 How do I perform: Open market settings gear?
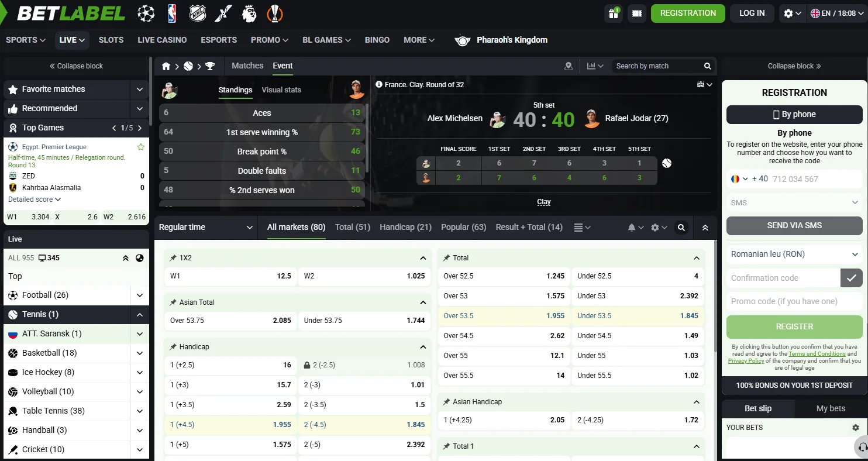659,228
